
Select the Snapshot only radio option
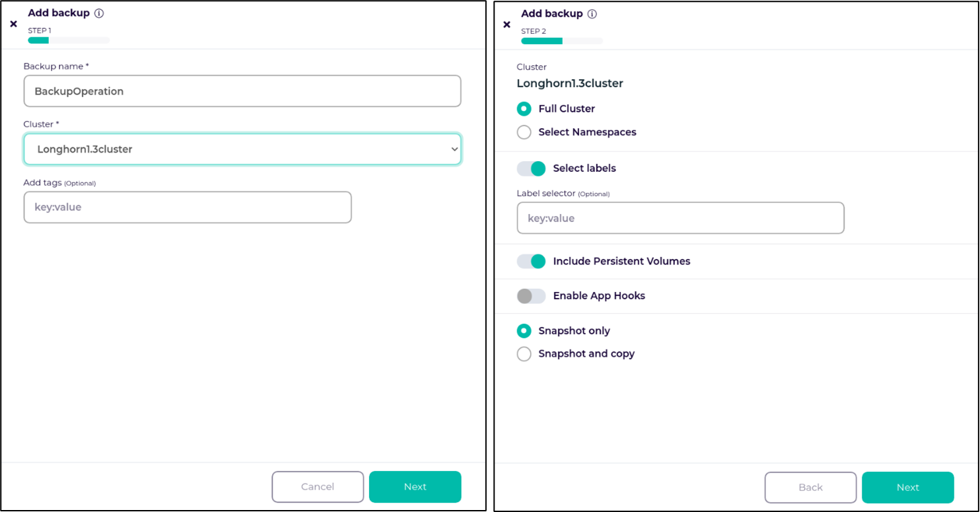point(524,331)
